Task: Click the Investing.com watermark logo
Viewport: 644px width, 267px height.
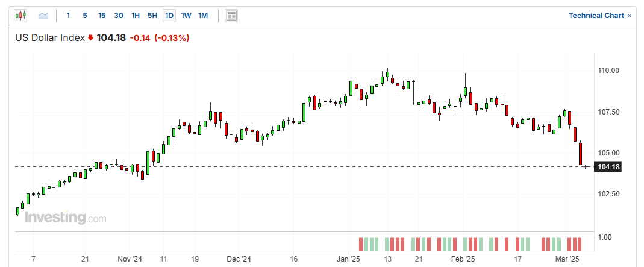Action: click(x=65, y=218)
